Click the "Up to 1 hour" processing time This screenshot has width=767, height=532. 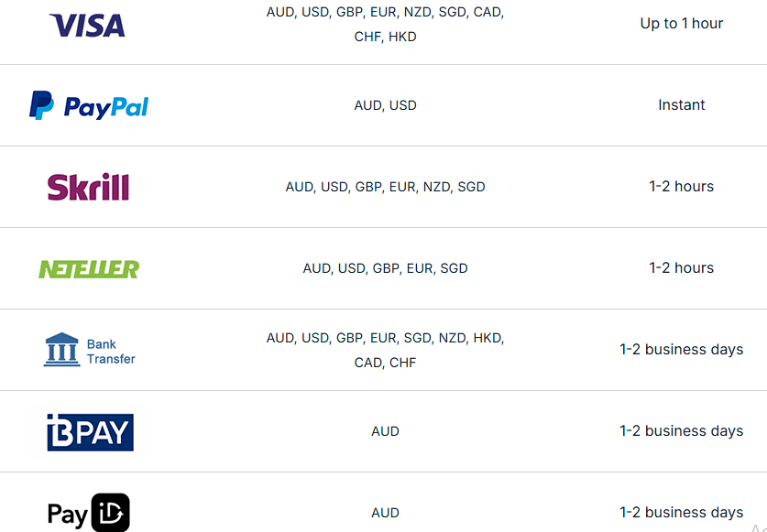[x=681, y=24]
